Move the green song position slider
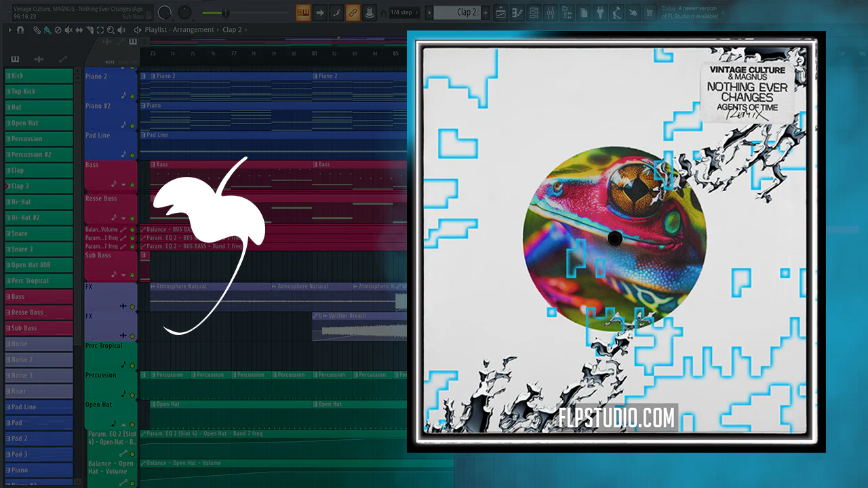 [x=225, y=13]
